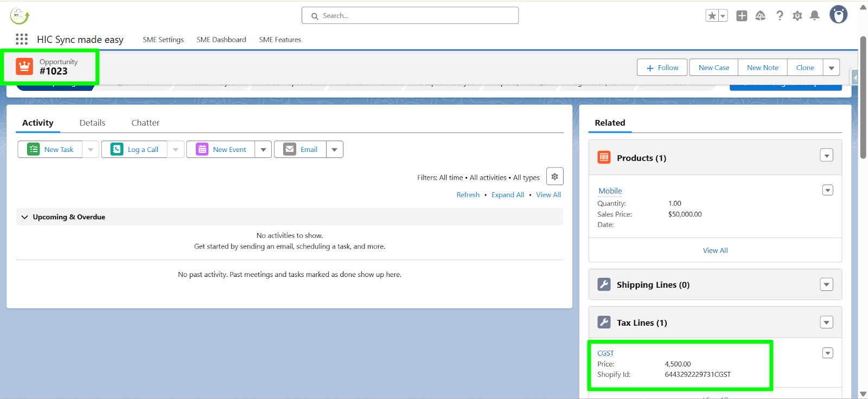The image size is (868, 399).
Task: Open the Shipping Lines actions dropdown
Action: 827,284
